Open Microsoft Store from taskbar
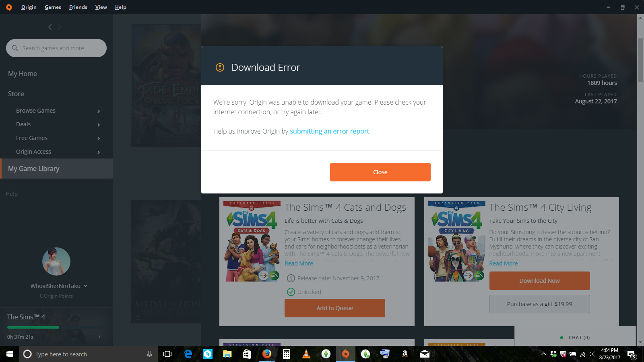This screenshot has width=644, height=362. click(247, 354)
